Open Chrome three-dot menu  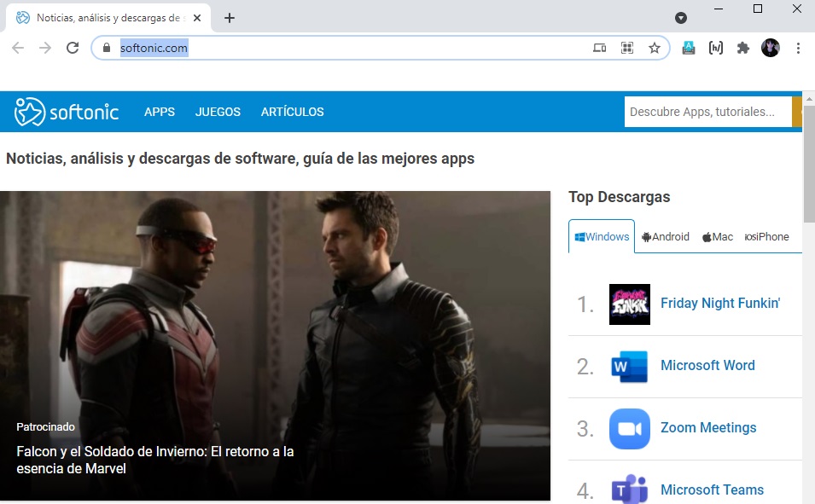coord(798,48)
